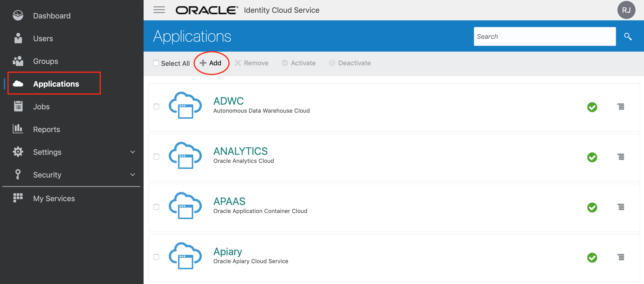This screenshot has width=644, height=284.
Task: Open Jobs in the sidebar
Action: pos(41,107)
